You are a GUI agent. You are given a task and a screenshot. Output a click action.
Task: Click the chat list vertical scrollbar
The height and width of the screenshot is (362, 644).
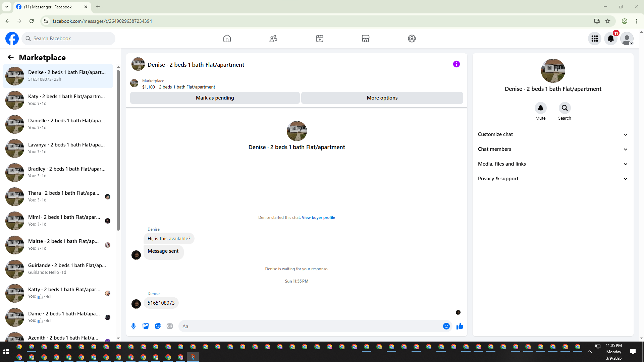[118, 151]
